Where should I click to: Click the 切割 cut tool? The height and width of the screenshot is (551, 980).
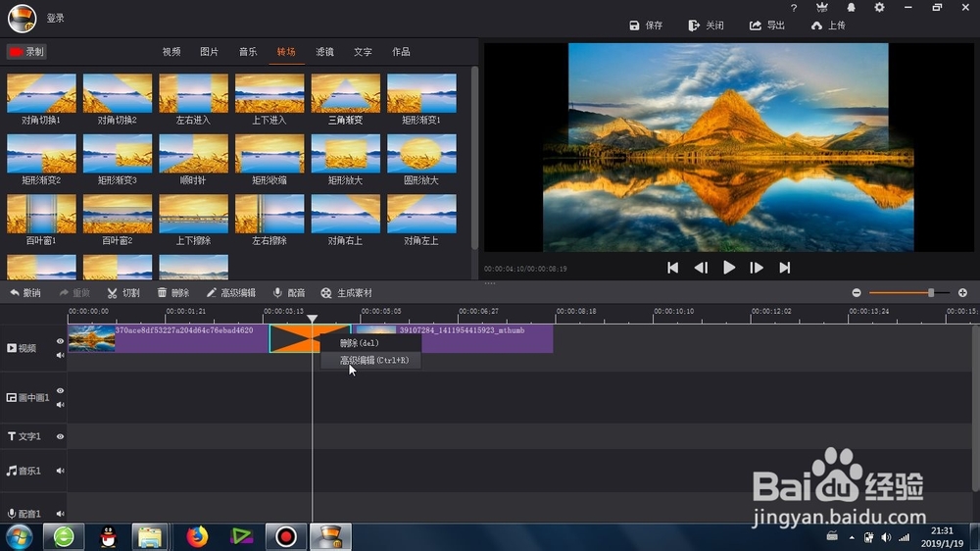tap(123, 293)
